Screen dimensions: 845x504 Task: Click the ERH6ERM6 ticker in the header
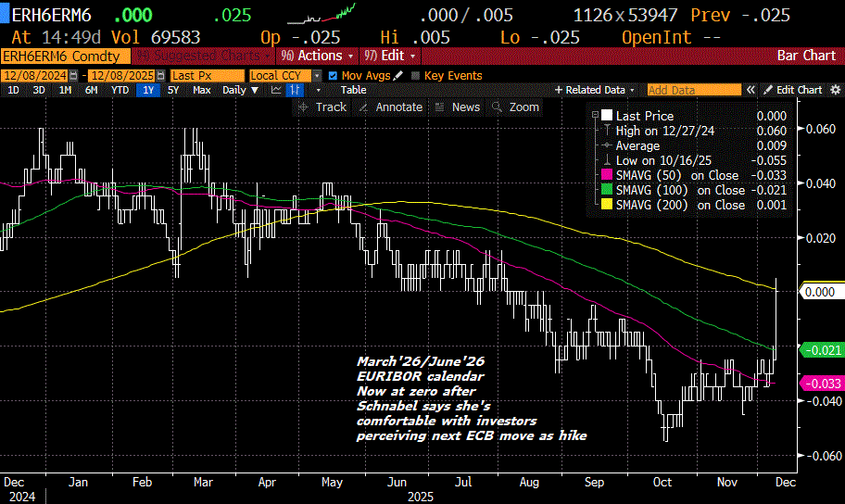tap(51, 15)
